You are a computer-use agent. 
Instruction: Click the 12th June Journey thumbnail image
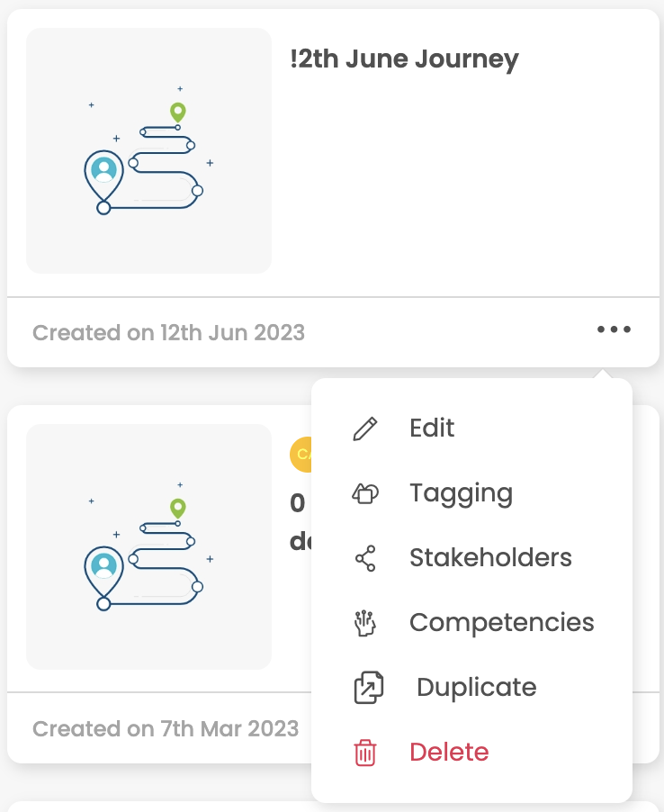149,150
